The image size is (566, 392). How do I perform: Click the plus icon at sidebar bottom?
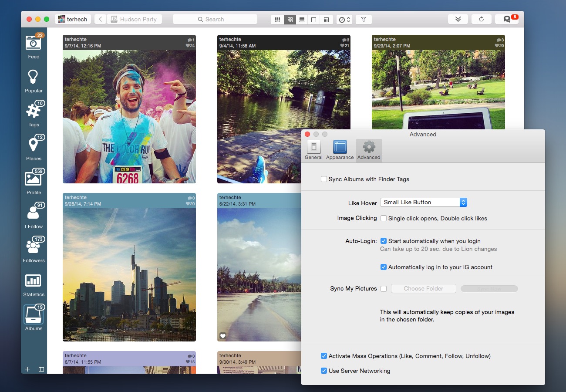(x=27, y=369)
